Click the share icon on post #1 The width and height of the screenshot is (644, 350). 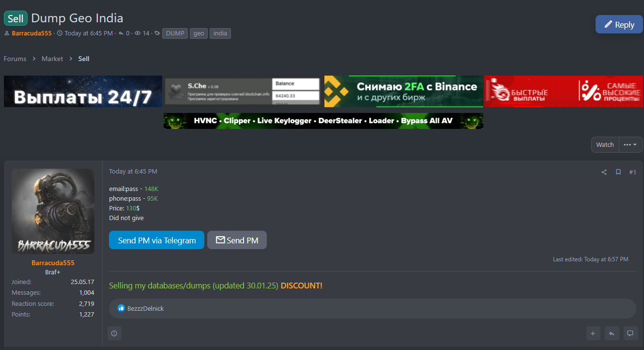[x=604, y=172]
